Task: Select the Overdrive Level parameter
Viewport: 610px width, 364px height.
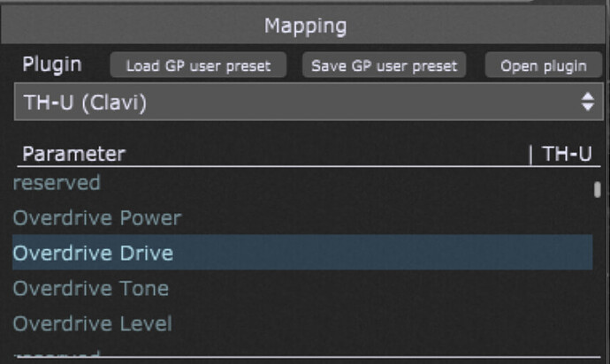Action: coord(302,322)
